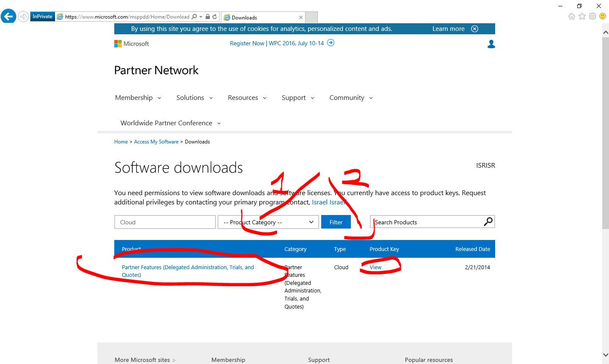
Task: Click the browser Forward arrow button
Action: pos(23,17)
